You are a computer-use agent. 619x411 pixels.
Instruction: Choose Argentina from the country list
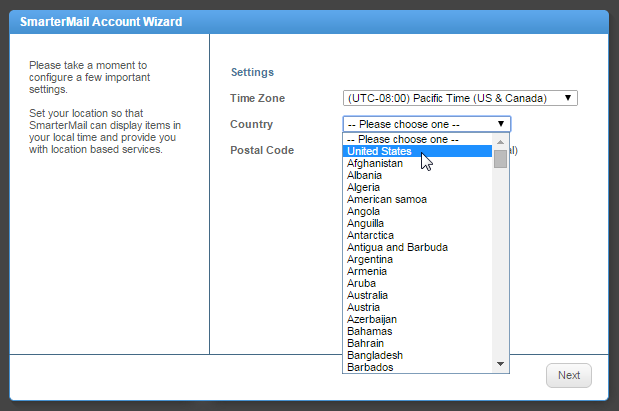[x=418, y=259]
